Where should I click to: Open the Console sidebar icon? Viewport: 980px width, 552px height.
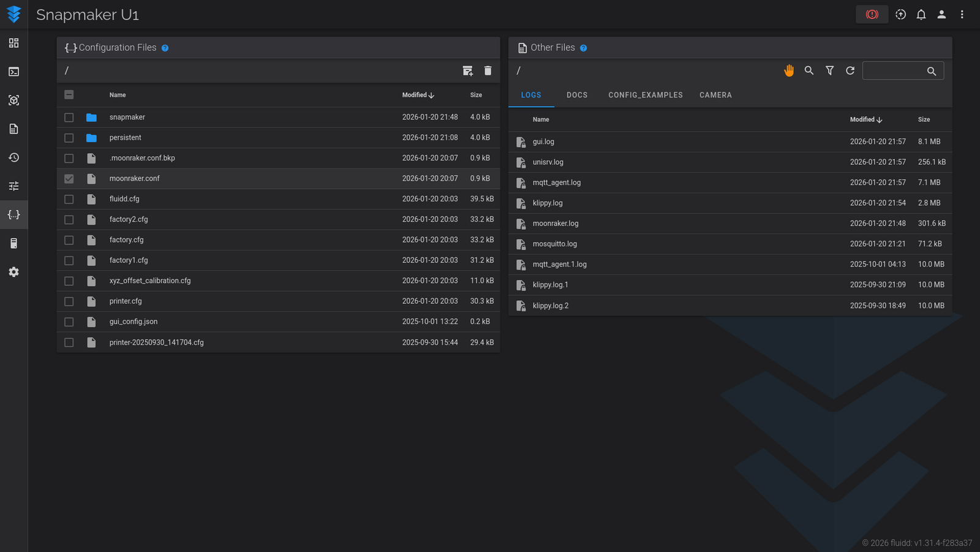13,72
